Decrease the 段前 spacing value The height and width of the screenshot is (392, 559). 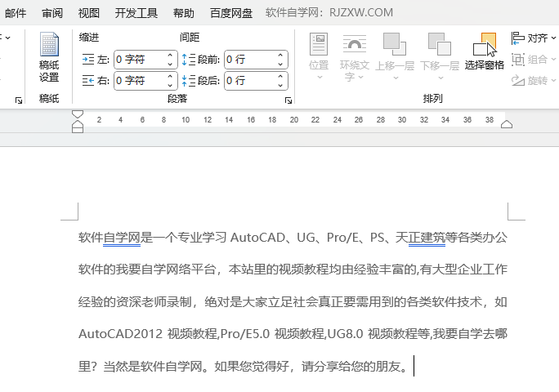pyautogui.click(x=280, y=64)
